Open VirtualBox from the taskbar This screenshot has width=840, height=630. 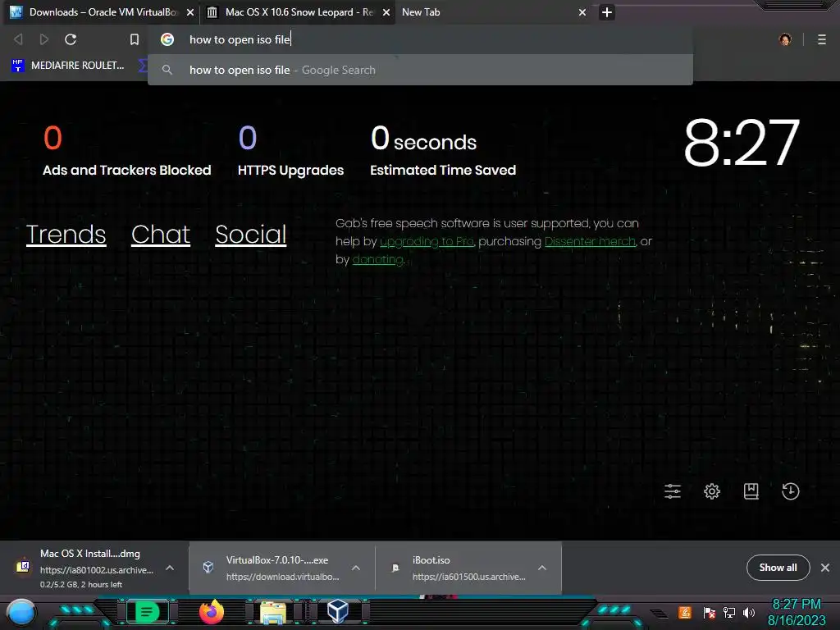(x=338, y=611)
